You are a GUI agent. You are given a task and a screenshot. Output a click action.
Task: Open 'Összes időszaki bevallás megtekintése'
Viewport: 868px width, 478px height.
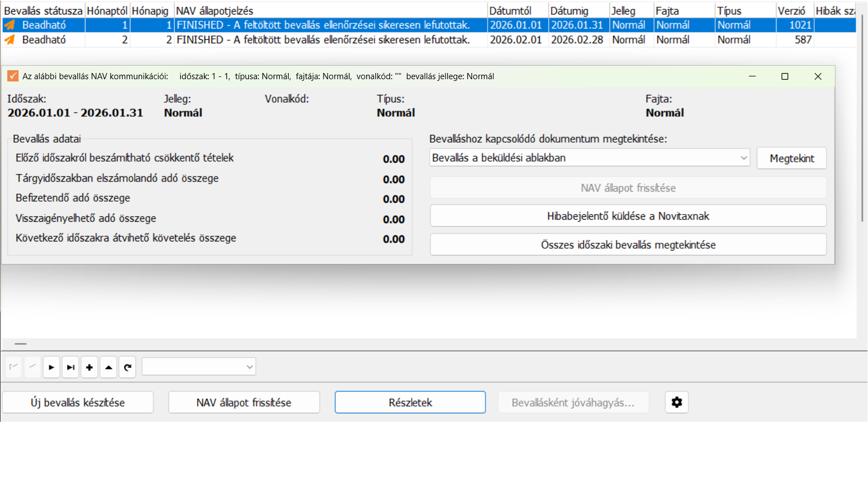pyautogui.click(x=628, y=245)
